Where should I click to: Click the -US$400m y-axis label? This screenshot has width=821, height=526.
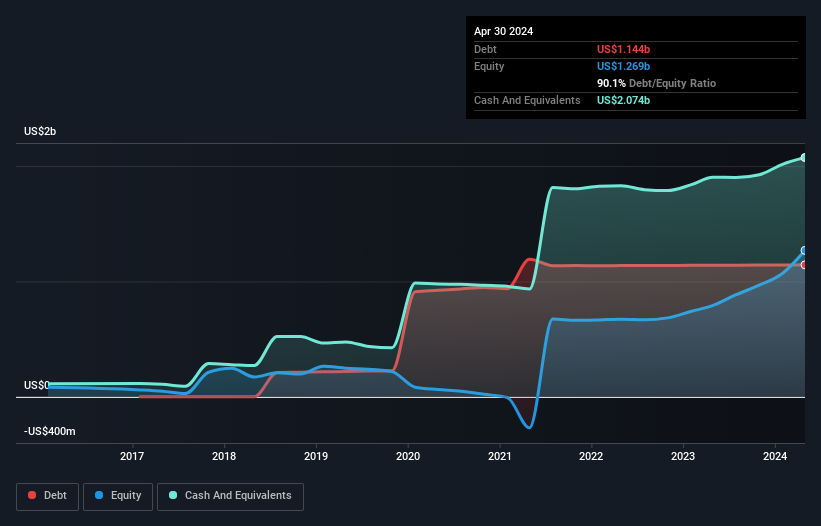(x=50, y=431)
